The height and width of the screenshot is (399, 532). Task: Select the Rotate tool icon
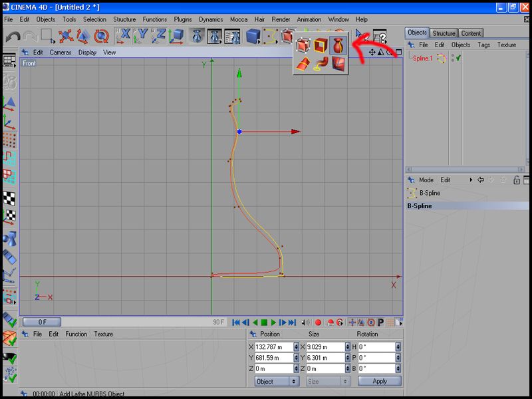point(100,37)
